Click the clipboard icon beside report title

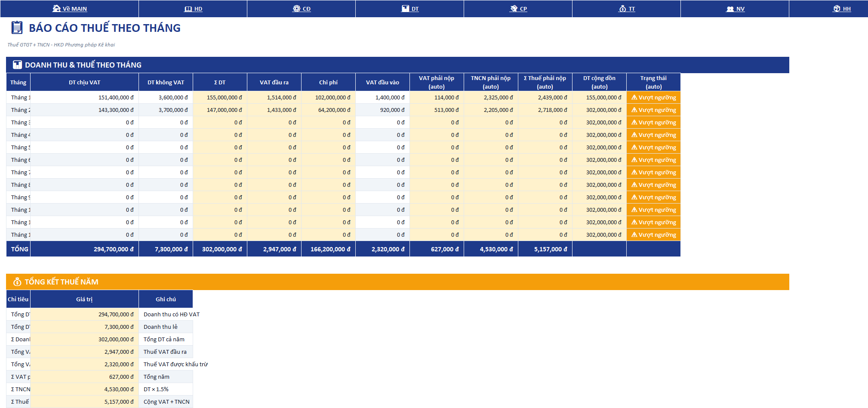tap(17, 28)
